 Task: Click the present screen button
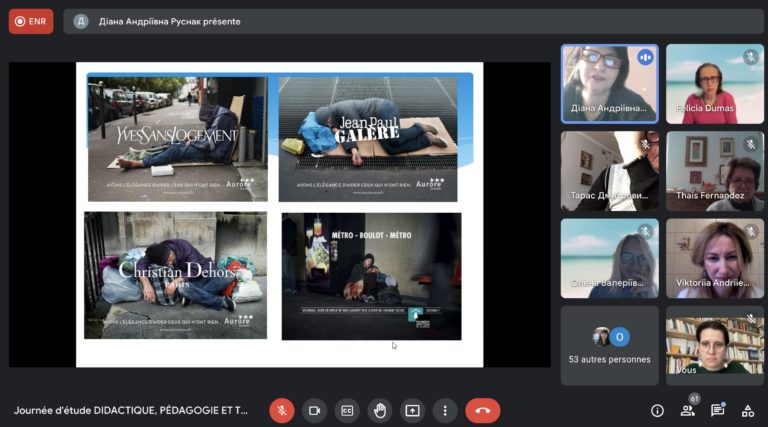pyautogui.click(x=412, y=410)
